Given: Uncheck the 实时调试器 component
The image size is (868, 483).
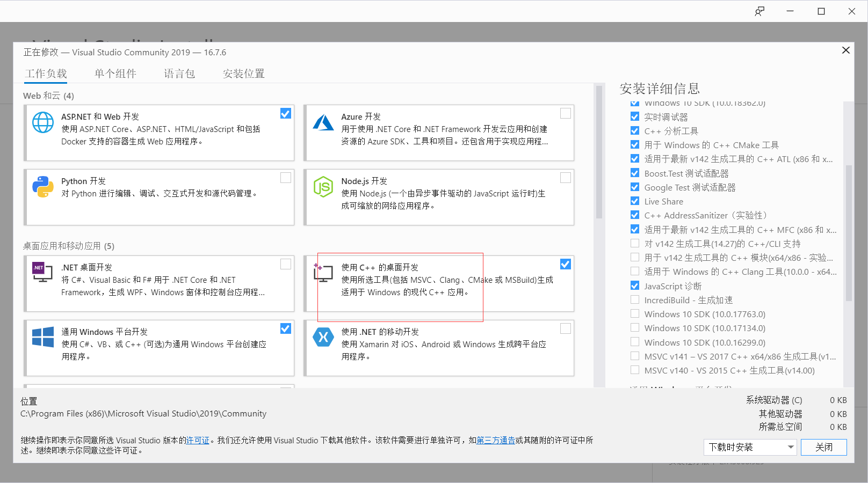Looking at the screenshot, I should 635,116.
